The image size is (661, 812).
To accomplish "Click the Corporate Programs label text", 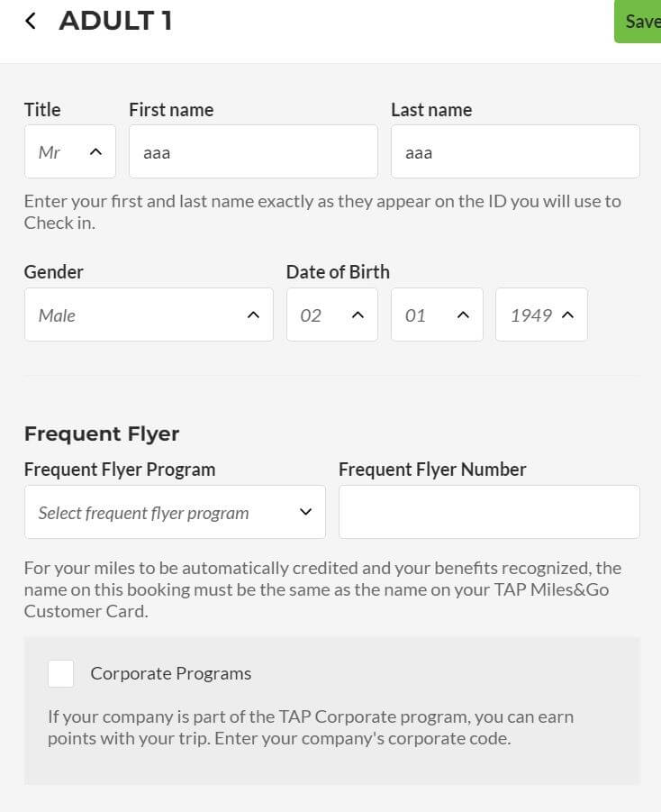I will [171, 673].
